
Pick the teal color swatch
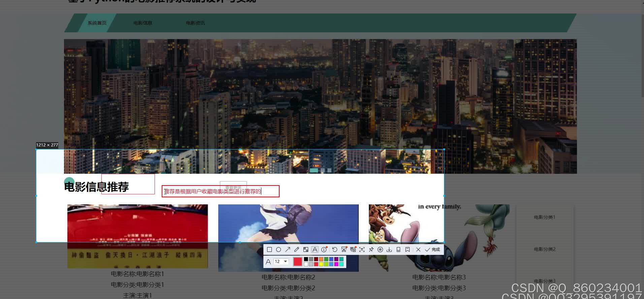341,259
